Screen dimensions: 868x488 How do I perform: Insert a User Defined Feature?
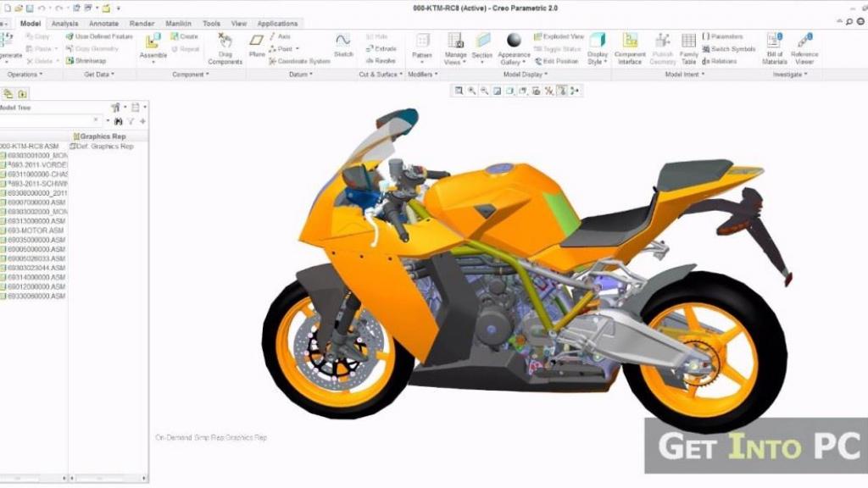point(100,36)
